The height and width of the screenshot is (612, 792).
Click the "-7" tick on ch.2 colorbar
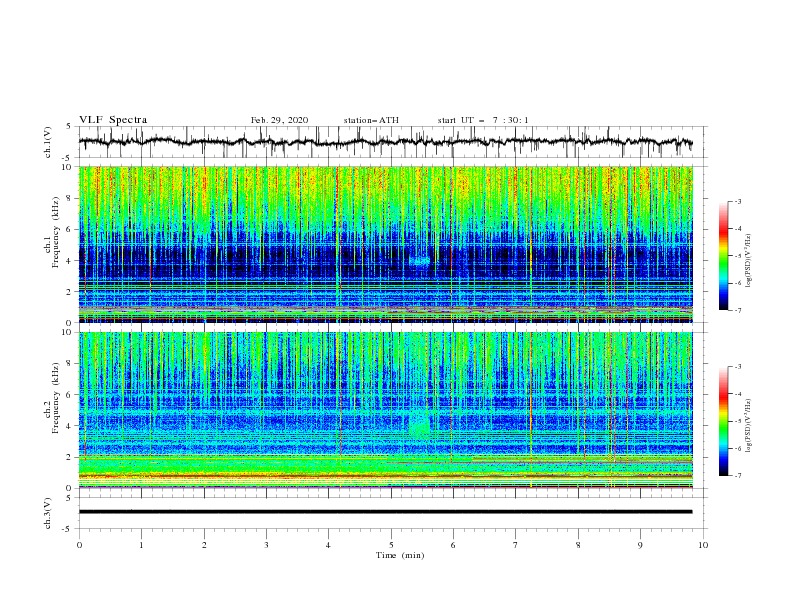click(x=738, y=476)
